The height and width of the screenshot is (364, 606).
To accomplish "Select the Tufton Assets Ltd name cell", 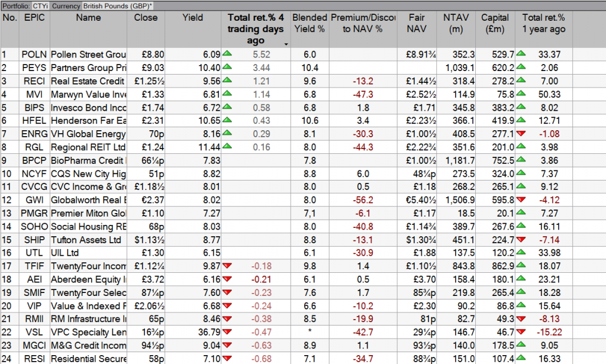I will click(89, 240).
